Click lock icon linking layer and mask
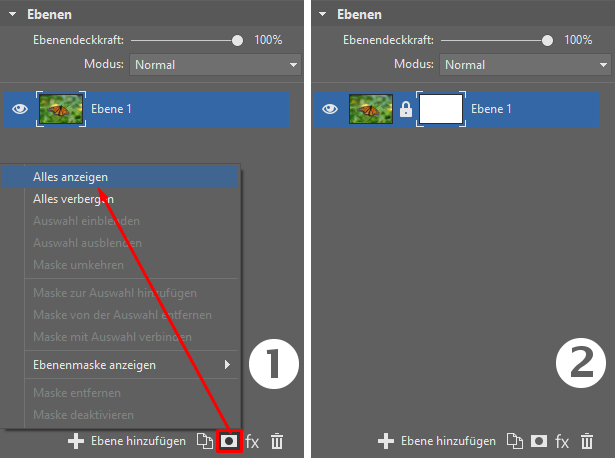 point(406,109)
